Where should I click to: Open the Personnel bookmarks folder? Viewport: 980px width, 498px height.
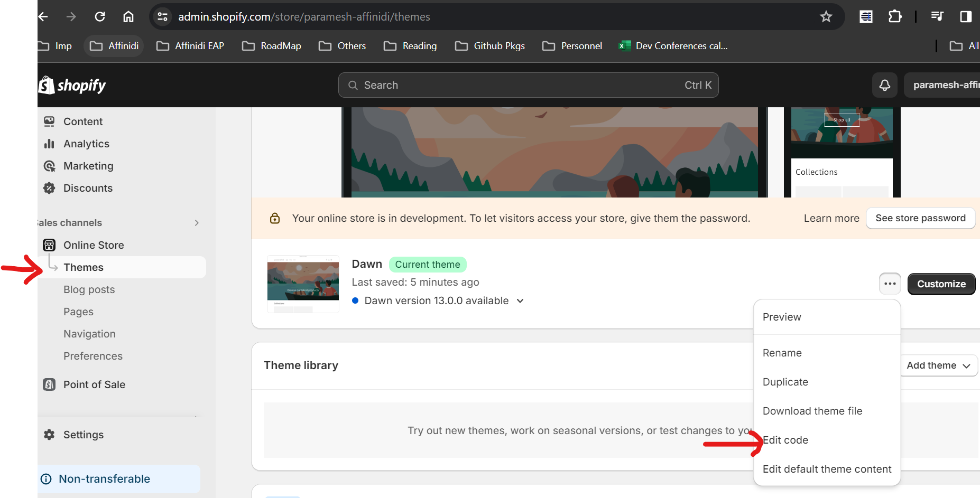point(572,46)
